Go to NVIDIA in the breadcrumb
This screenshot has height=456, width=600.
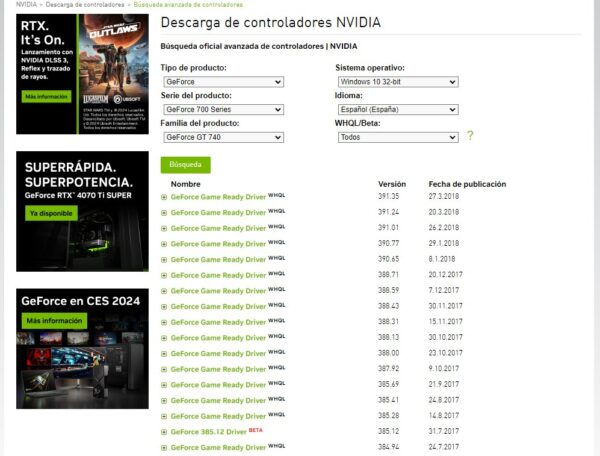click(26, 5)
